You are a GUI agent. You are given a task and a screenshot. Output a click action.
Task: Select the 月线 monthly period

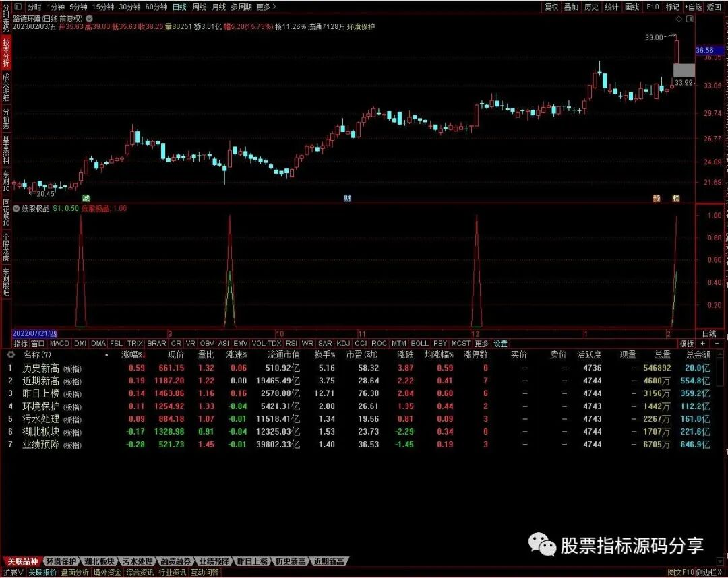218,7
